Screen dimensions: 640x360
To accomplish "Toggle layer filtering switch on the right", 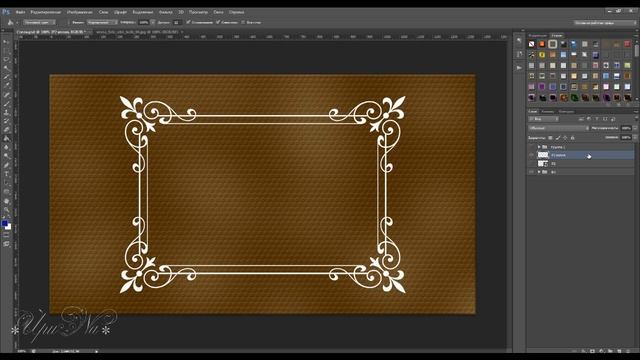I will pyautogui.click(x=636, y=119).
